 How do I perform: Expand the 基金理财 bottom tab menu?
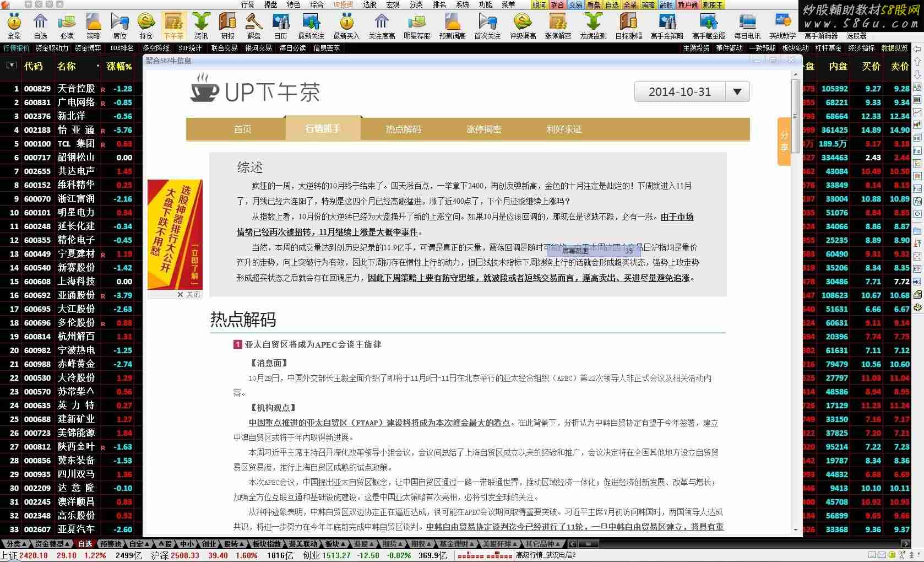[456, 544]
